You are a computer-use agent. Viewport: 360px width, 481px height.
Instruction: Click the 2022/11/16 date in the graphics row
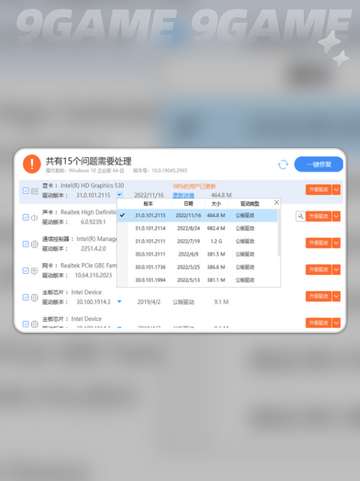click(x=149, y=195)
